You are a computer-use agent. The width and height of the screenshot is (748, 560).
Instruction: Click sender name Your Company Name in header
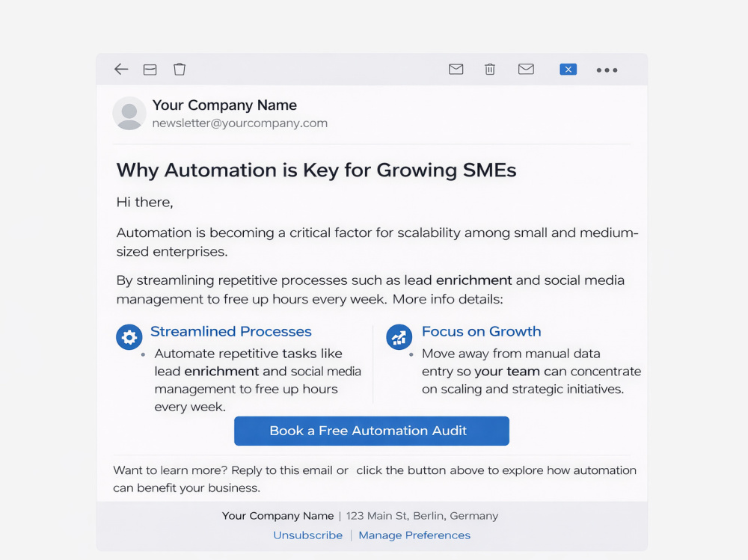pyautogui.click(x=224, y=105)
